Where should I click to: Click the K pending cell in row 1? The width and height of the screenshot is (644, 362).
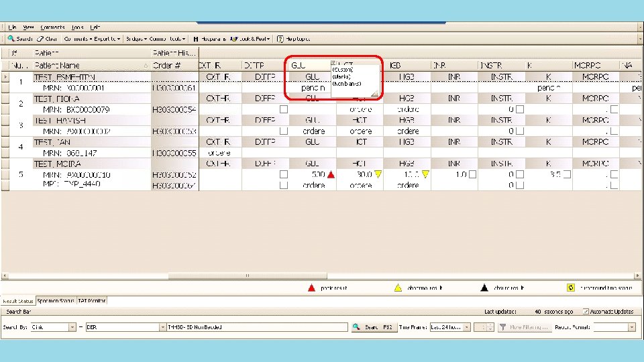[x=549, y=88]
